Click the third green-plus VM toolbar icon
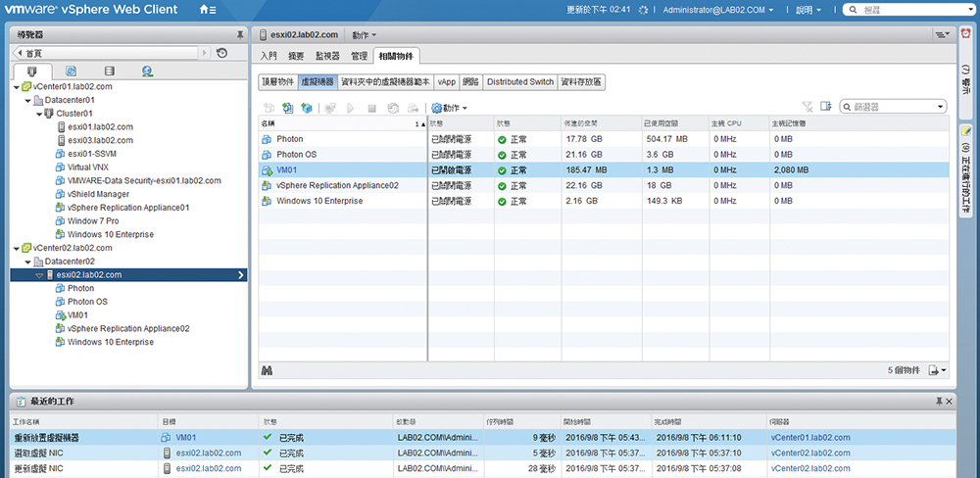The height and width of the screenshot is (478, 980). (x=306, y=108)
